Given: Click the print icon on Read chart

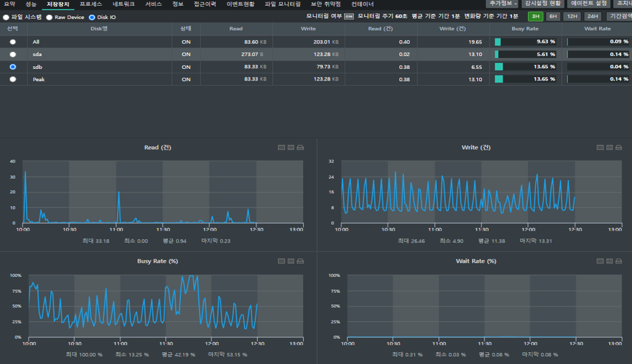Looking at the screenshot, I should [300, 148].
